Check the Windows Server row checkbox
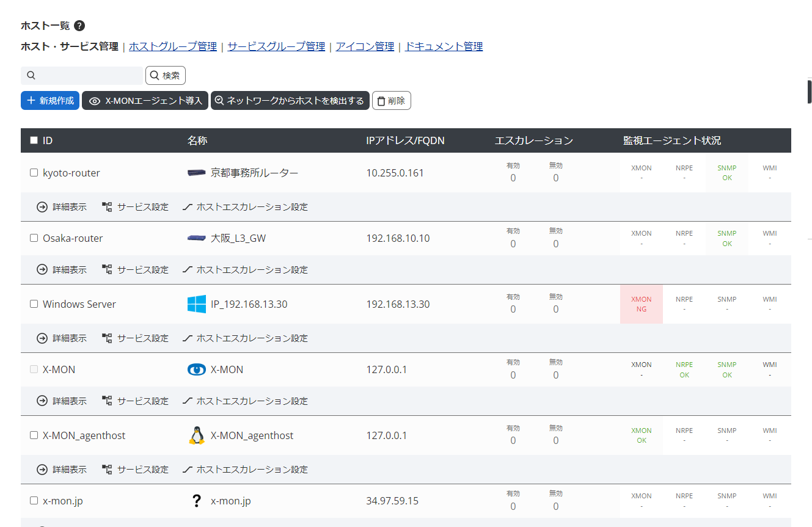 (x=34, y=304)
